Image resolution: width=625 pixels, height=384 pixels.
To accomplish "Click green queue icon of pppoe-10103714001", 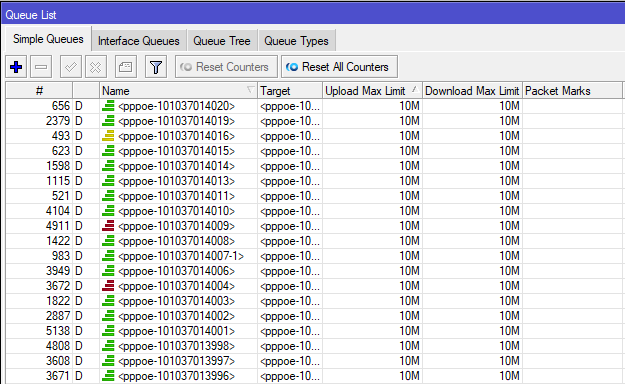I will [x=108, y=331].
